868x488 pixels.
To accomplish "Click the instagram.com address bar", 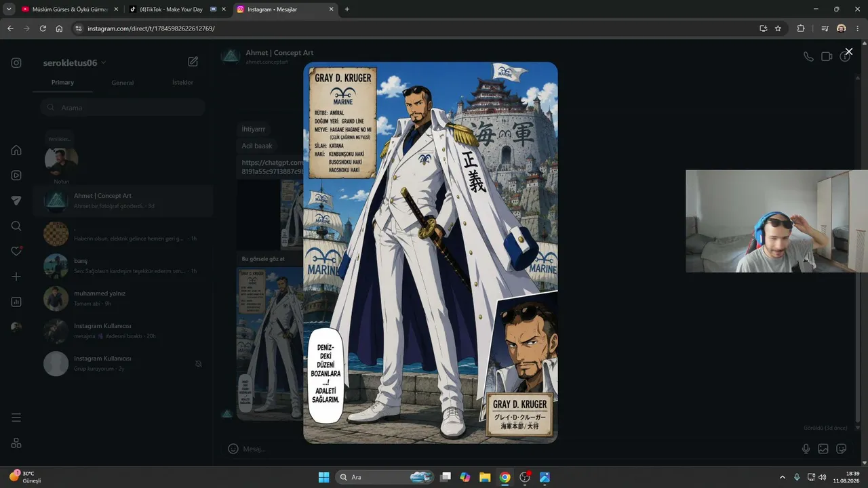I will pyautogui.click(x=414, y=28).
